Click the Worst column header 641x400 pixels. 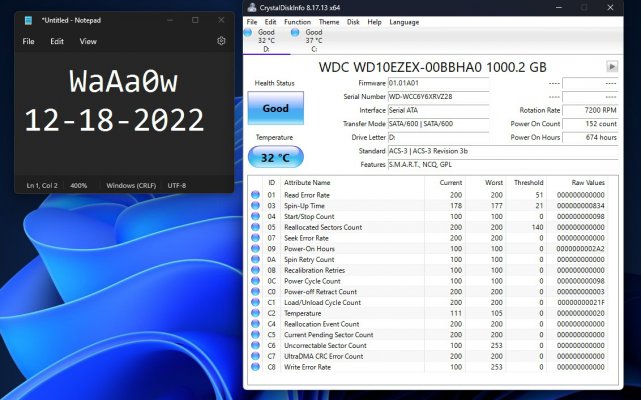tap(494, 182)
